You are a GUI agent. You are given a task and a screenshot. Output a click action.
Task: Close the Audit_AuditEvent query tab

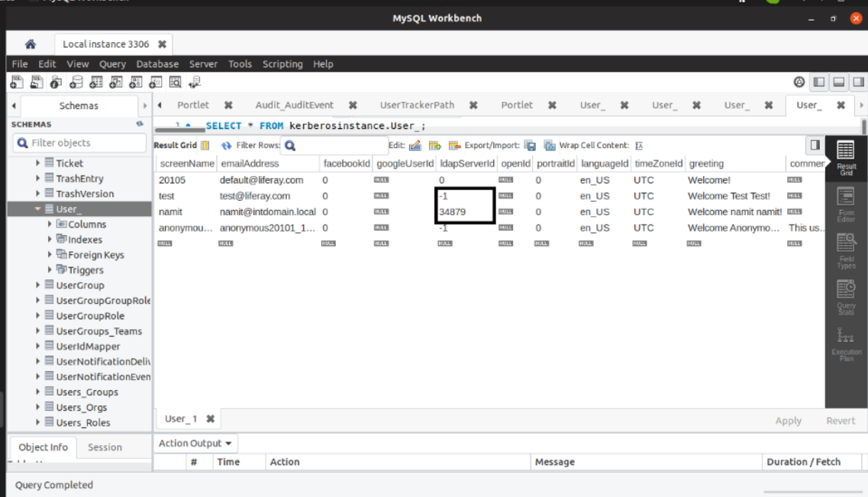(x=353, y=105)
